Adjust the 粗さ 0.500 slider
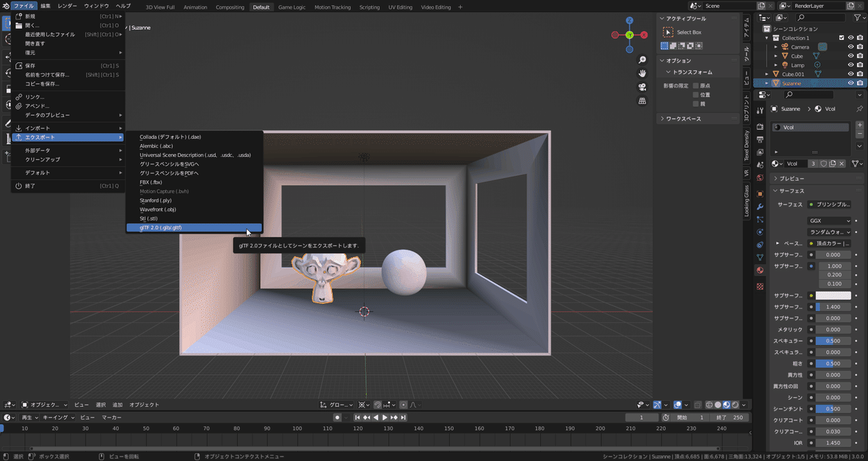The width and height of the screenshot is (868, 461). click(x=833, y=363)
